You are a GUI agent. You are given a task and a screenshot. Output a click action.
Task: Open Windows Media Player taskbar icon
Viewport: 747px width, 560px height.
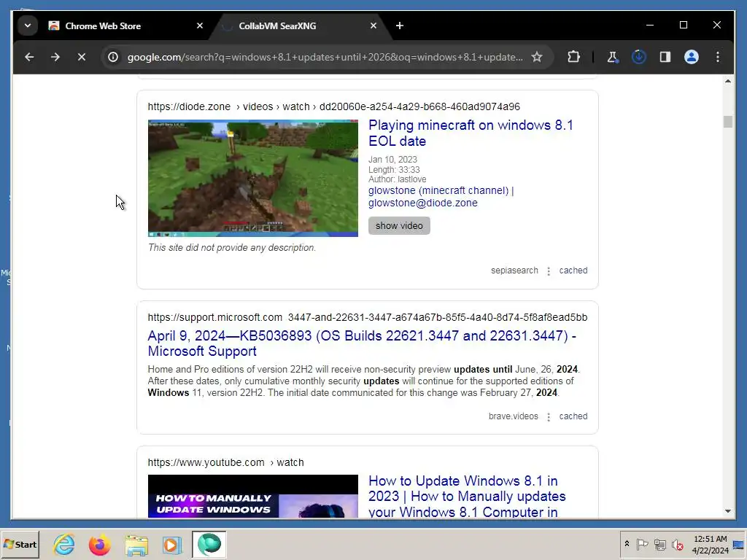coord(171,544)
